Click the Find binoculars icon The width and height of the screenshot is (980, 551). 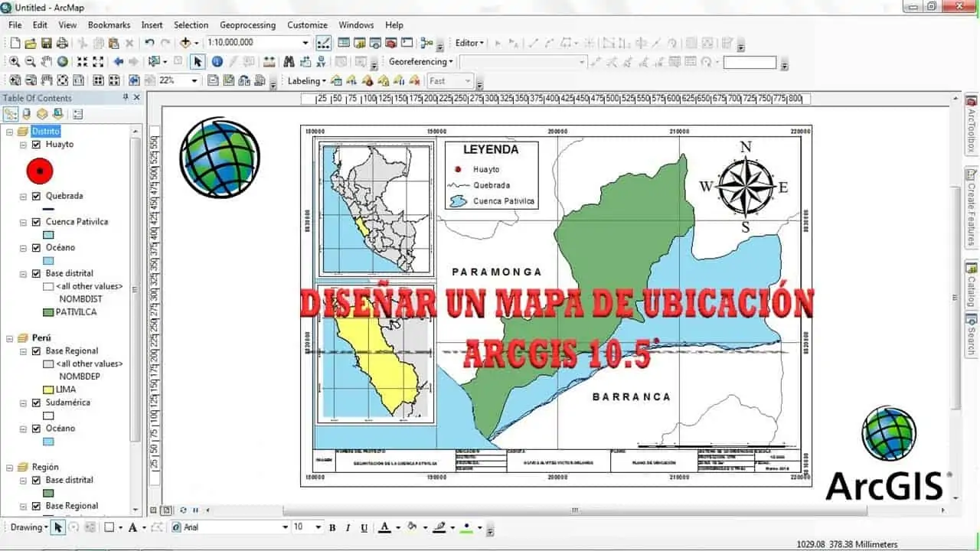coord(289,62)
